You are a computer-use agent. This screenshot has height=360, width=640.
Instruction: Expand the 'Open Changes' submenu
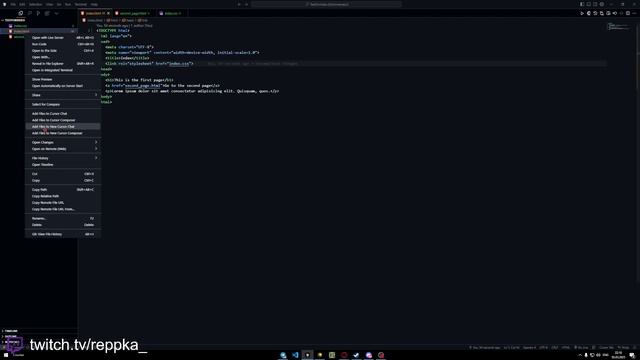click(x=63, y=142)
